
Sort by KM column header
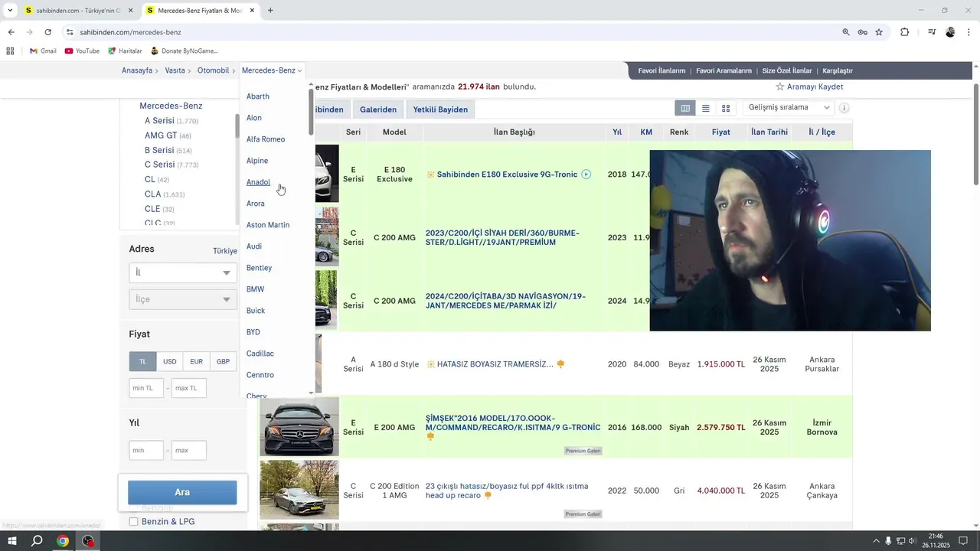(x=646, y=132)
